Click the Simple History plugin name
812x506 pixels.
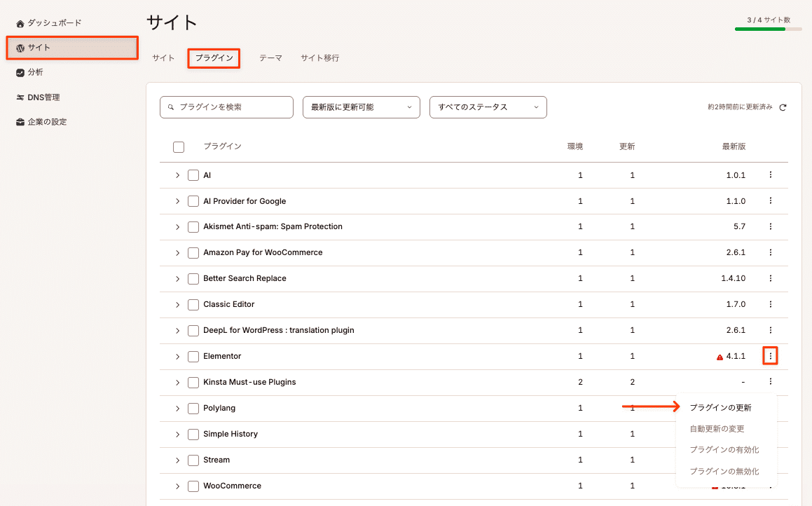(x=230, y=434)
